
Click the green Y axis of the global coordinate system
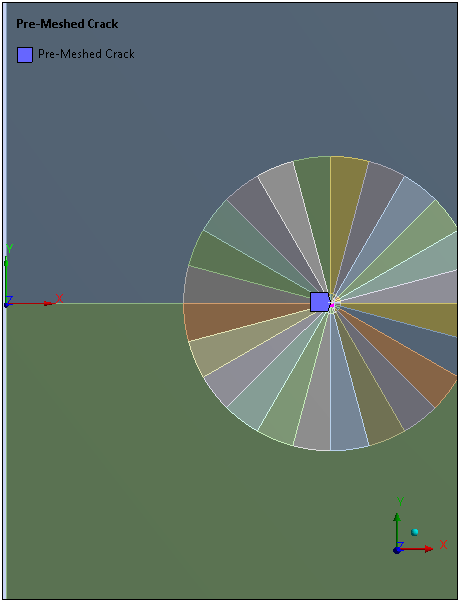pos(6,278)
